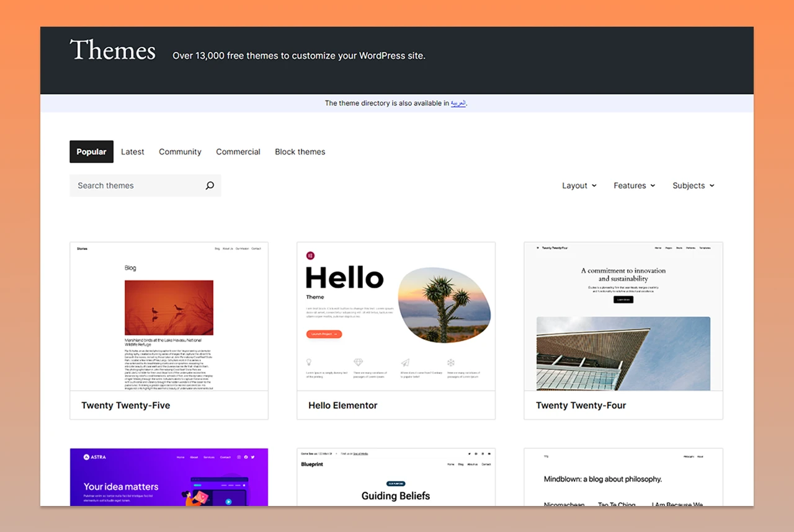
Task: Open Twenty Twenty-Five theme title
Action: pos(126,406)
